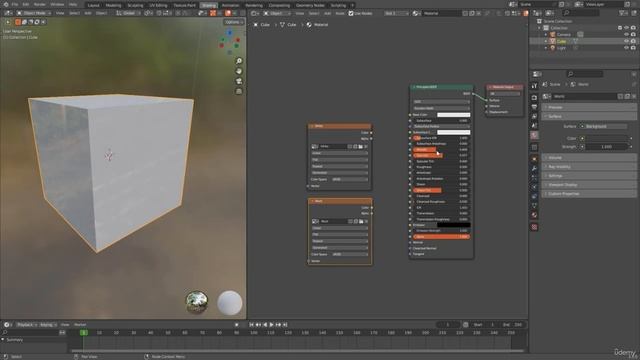This screenshot has width=640, height=360.
Task: Open the Playback dropdown in timeline
Action: (26, 325)
